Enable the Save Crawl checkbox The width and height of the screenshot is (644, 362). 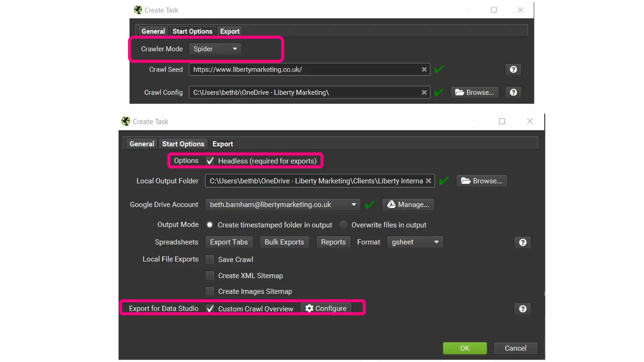point(210,260)
